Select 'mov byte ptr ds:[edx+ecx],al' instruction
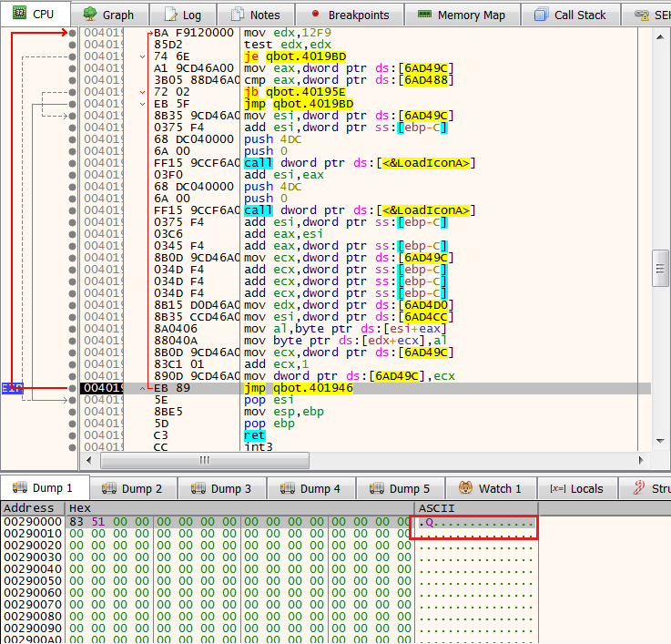Screen dimensions: 671x644 (x=345, y=341)
